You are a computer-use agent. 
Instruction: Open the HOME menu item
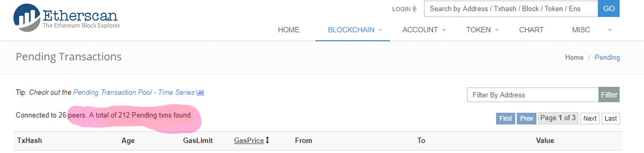pos(288,30)
